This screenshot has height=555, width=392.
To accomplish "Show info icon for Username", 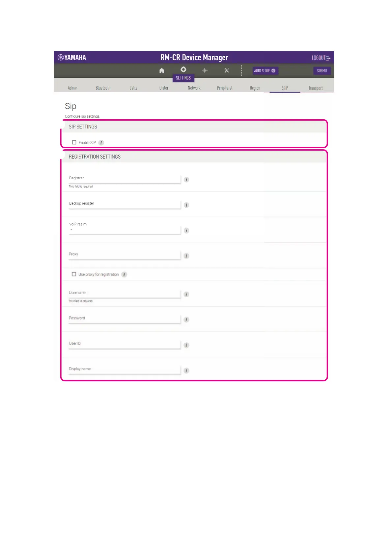I will pyautogui.click(x=186, y=294).
